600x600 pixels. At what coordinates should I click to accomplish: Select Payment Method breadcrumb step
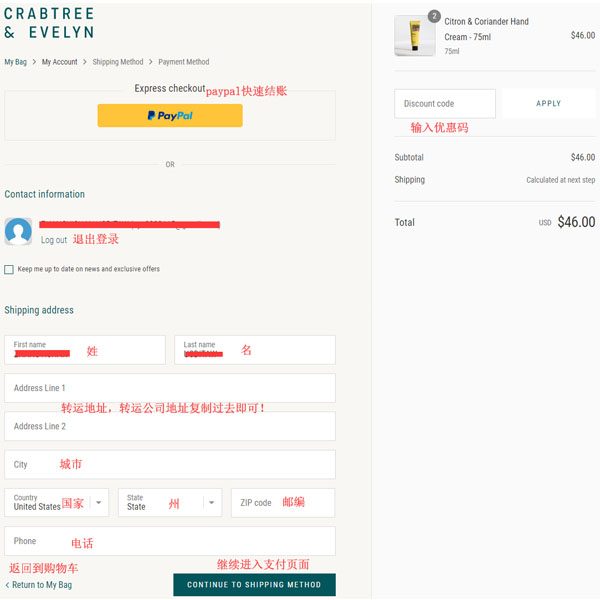pyautogui.click(x=184, y=62)
